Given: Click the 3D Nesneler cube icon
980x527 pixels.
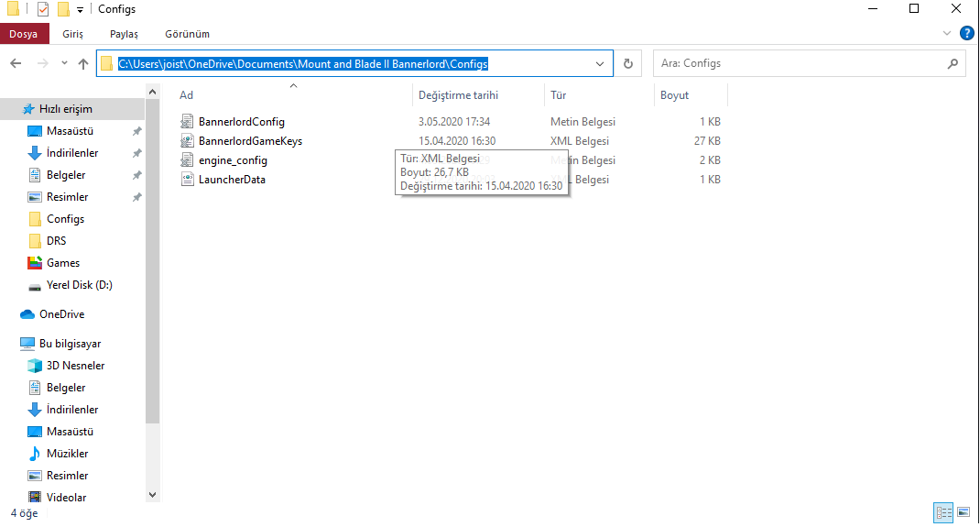Looking at the screenshot, I should [x=35, y=365].
